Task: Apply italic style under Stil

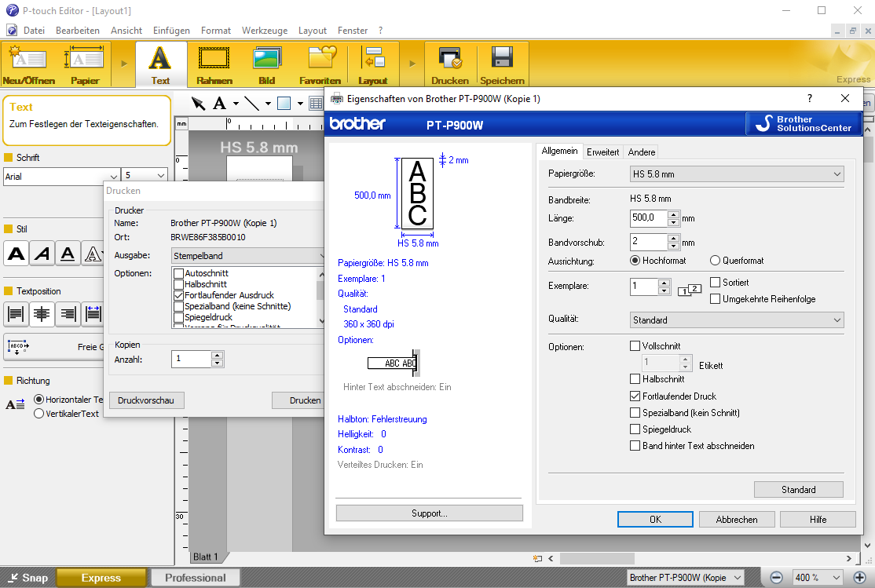Action: pos(42,254)
